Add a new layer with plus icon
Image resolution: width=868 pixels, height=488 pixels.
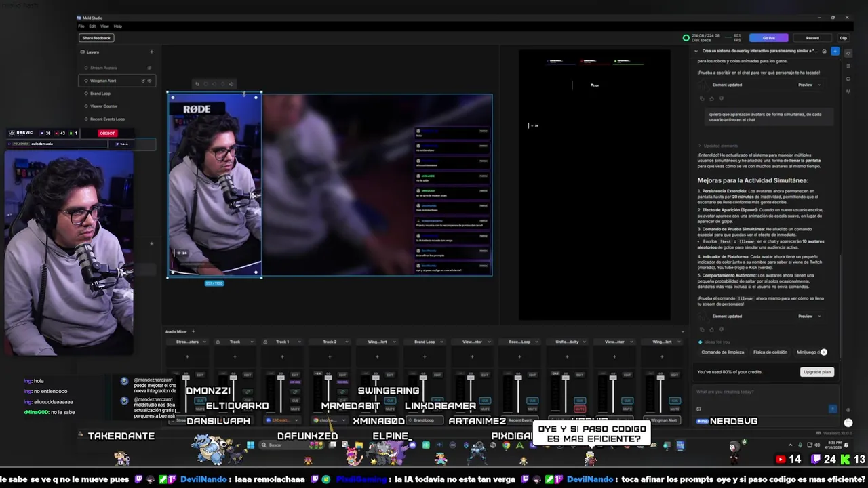(x=151, y=52)
